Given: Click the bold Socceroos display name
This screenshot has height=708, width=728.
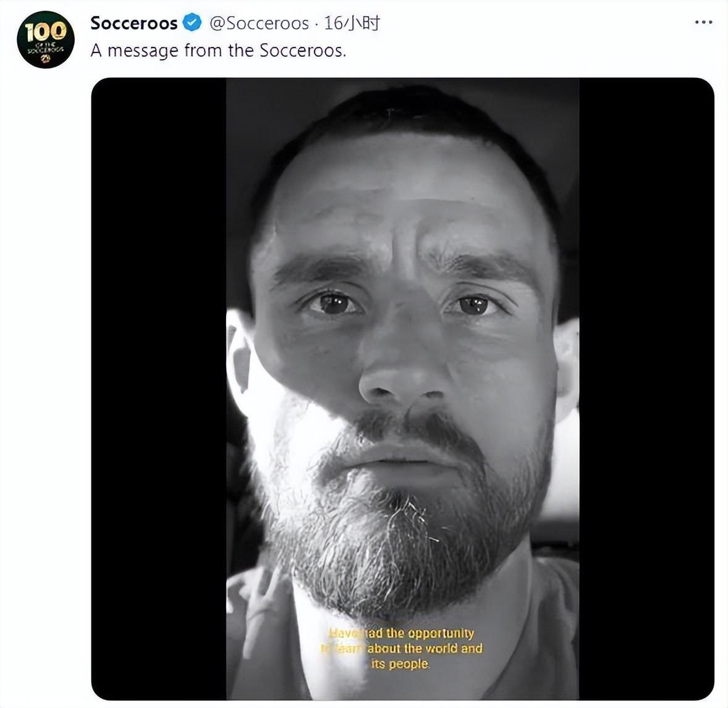Looking at the screenshot, I should [133, 23].
